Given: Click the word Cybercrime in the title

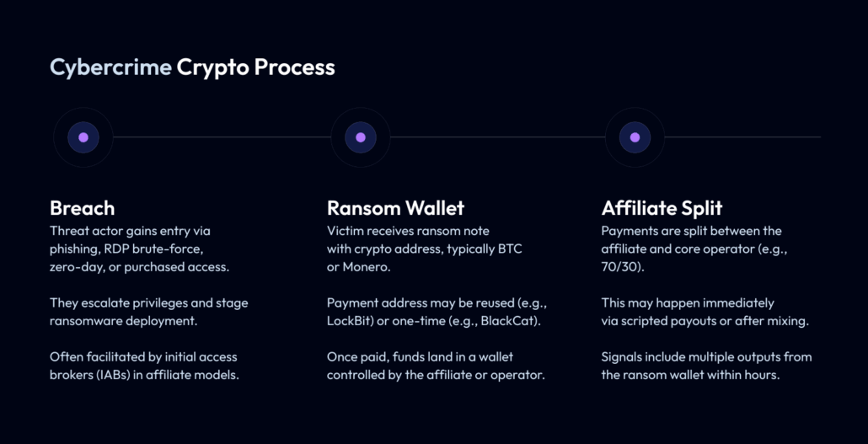Looking at the screenshot, I should coord(110,67).
